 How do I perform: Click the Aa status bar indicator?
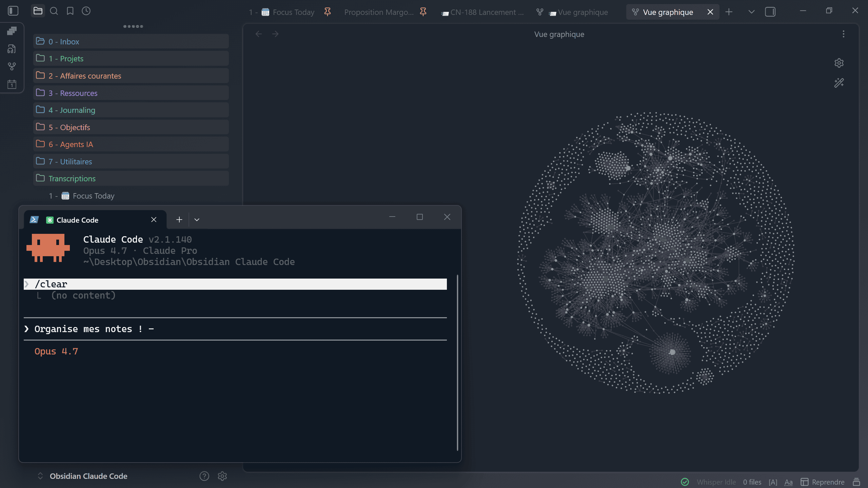(x=789, y=482)
